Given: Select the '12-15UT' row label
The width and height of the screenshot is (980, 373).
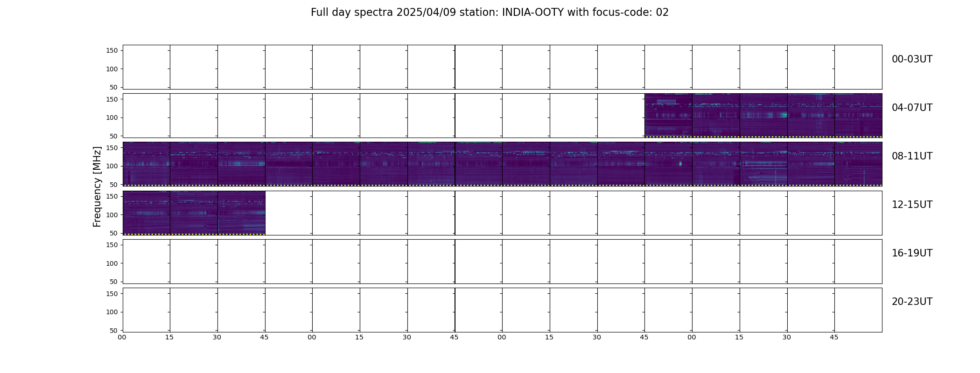Looking at the screenshot, I should tap(912, 205).
